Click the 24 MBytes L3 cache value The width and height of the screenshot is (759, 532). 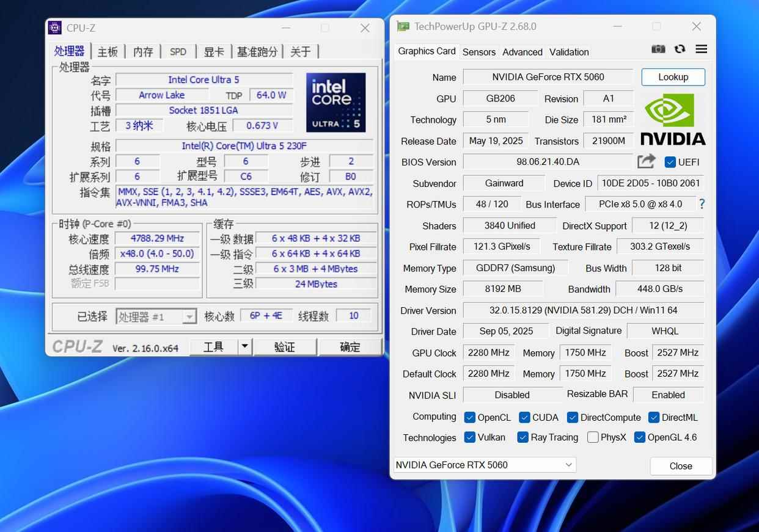click(316, 284)
